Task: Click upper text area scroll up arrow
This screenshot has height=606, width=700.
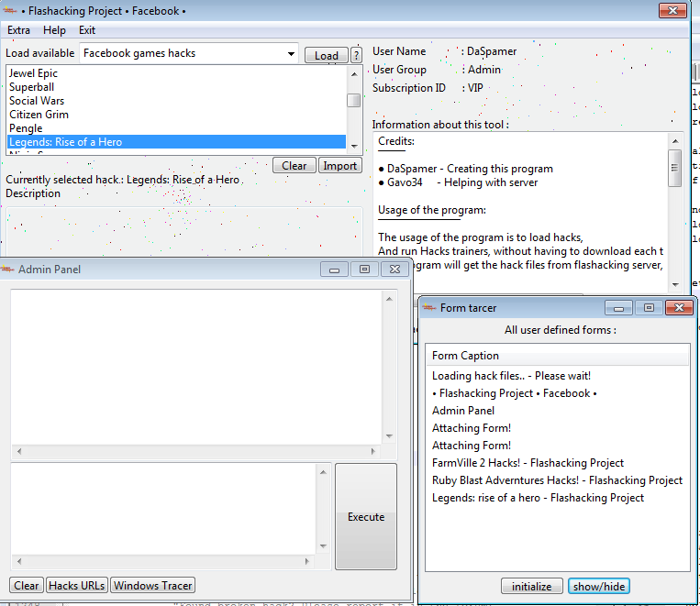Action: tap(389, 299)
